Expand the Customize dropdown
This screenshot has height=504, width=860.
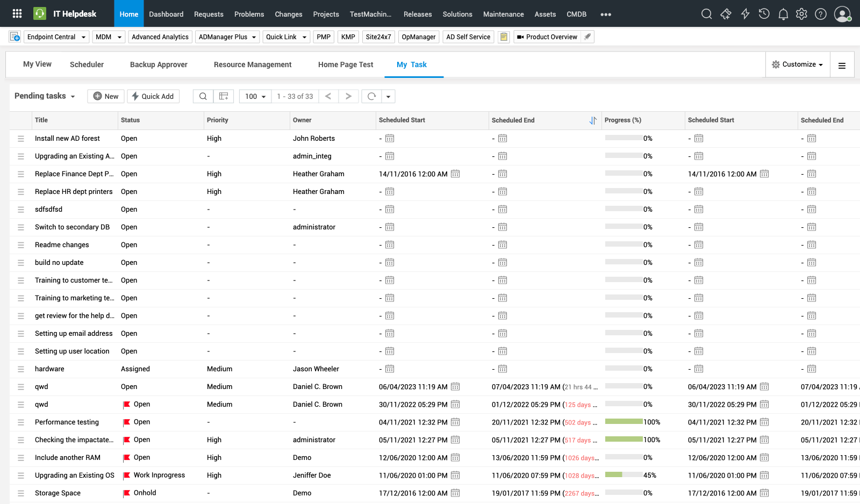tap(798, 64)
